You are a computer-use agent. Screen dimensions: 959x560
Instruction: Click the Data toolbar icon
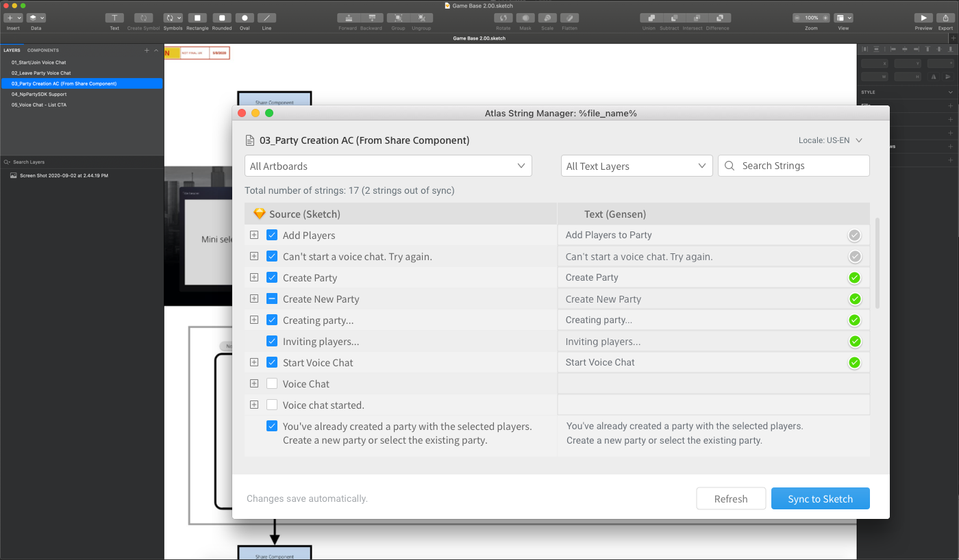(x=36, y=18)
